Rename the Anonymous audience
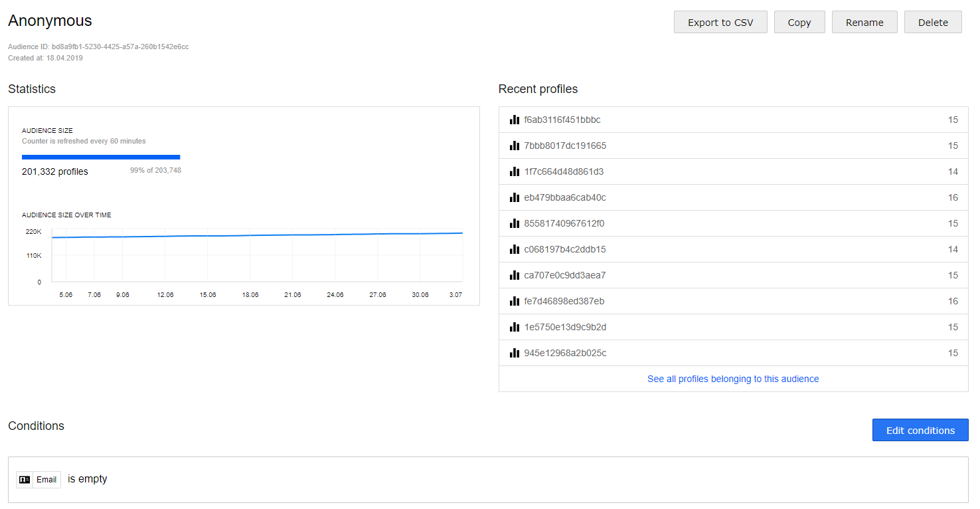The image size is (980, 509). (x=864, y=22)
